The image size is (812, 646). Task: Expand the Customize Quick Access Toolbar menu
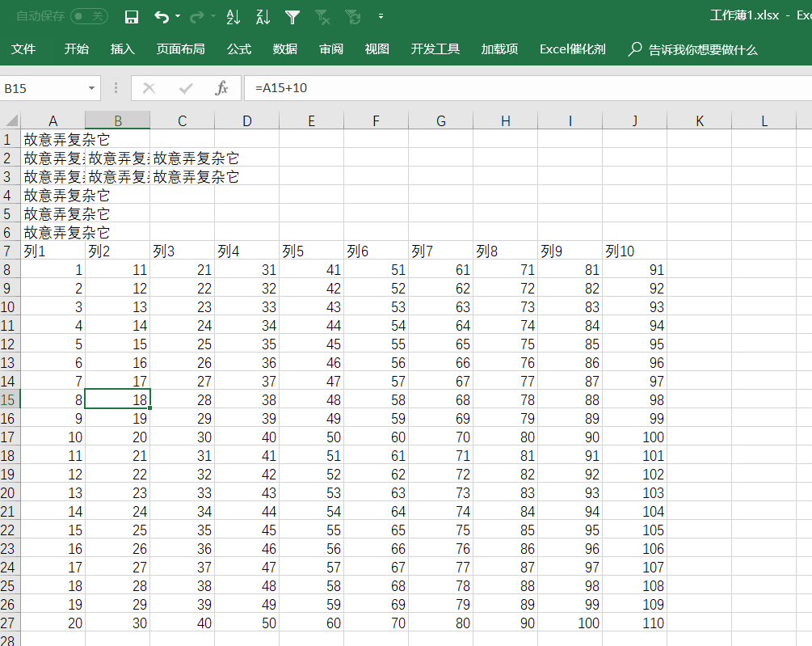(381, 17)
